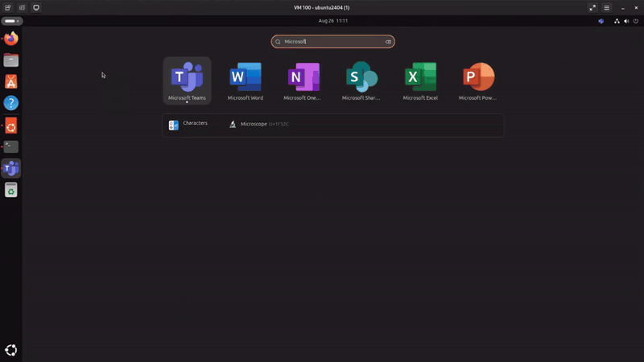The height and width of the screenshot is (362, 644).
Task: Click first VM viewer toolbar icon
Action: (x=8, y=7)
